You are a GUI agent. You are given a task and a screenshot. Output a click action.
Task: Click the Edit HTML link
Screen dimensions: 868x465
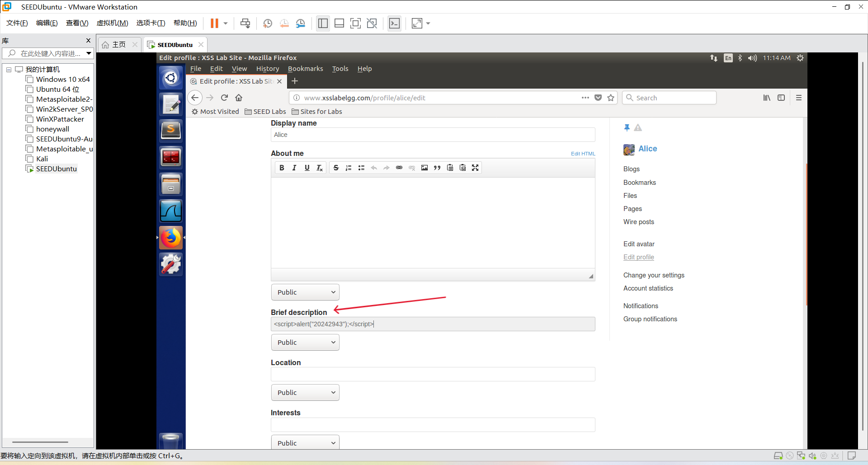pyautogui.click(x=583, y=154)
